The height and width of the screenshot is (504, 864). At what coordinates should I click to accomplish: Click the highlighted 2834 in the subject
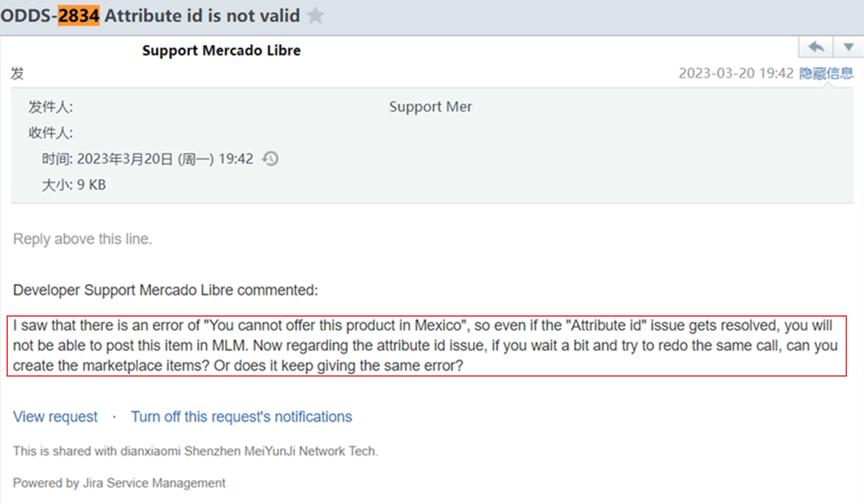[79, 16]
